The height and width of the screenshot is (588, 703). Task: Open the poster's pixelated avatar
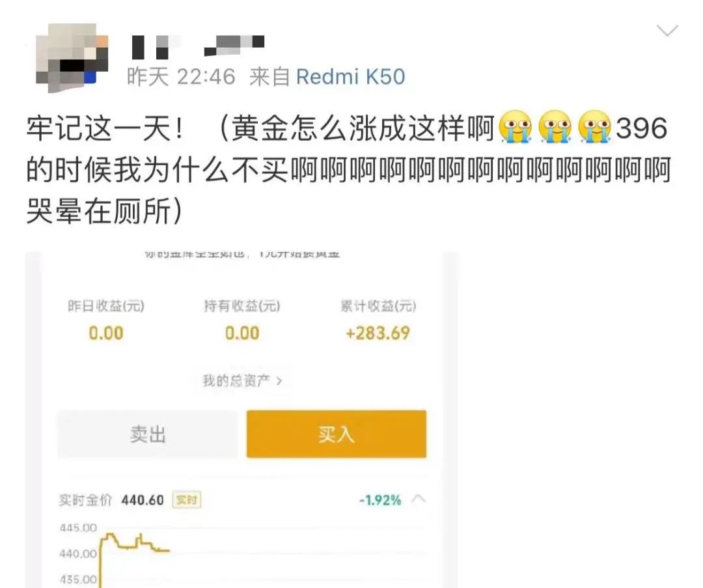pos(72,58)
